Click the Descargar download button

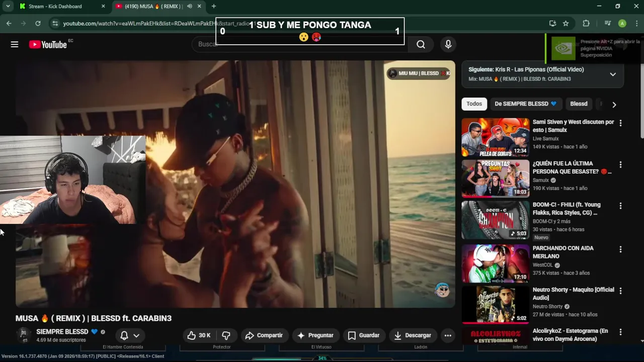click(413, 335)
